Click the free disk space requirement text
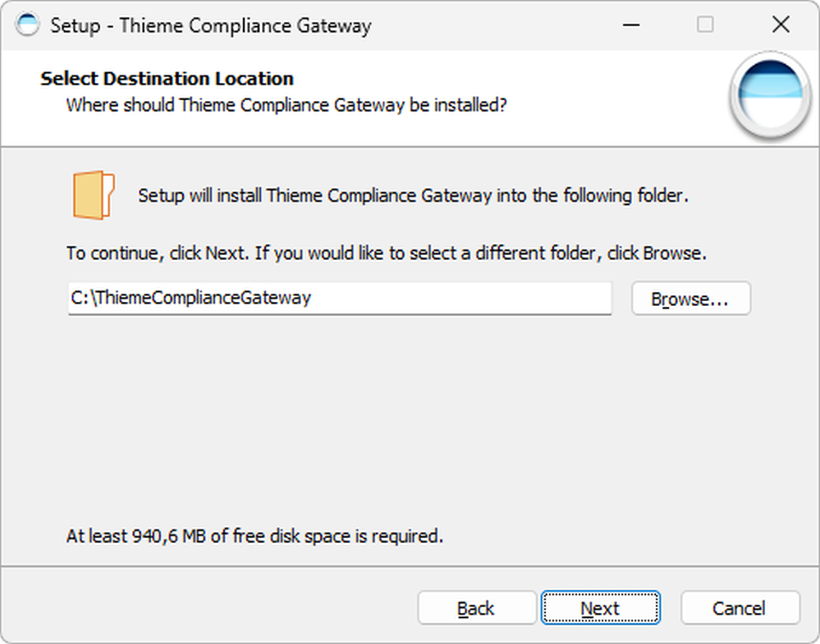 [255, 536]
